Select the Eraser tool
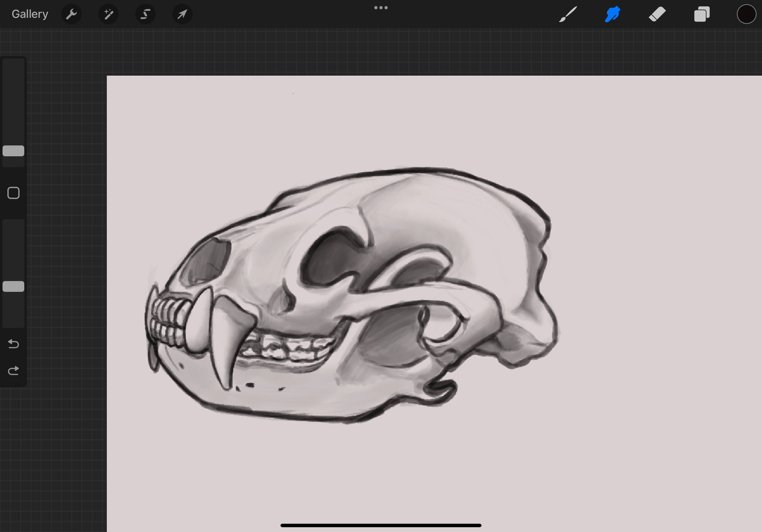The height and width of the screenshot is (532, 762). [657, 14]
